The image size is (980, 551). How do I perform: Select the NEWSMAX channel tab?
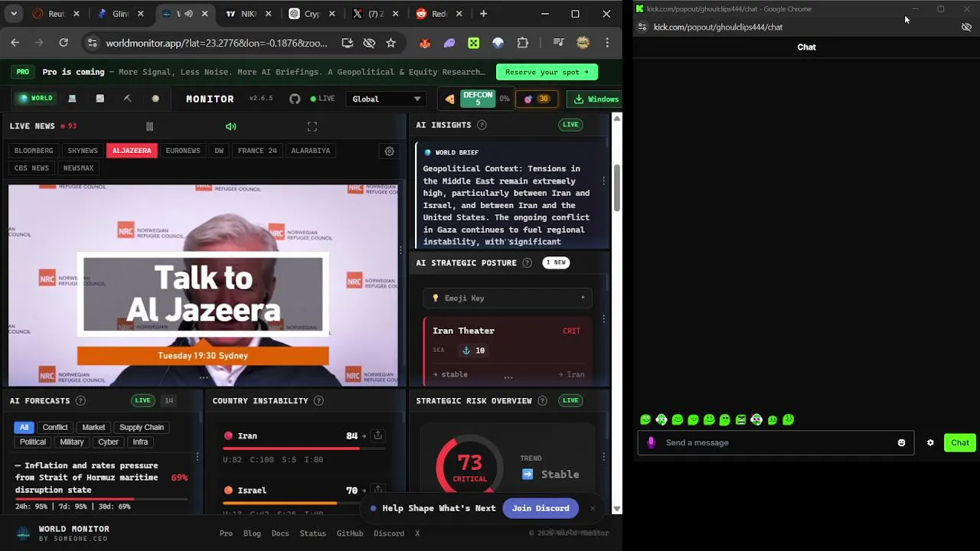pyautogui.click(x=79, y=168)
